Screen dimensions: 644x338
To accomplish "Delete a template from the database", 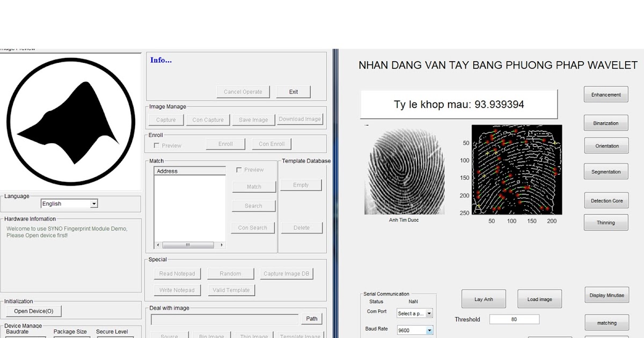I will click(302, 227).
